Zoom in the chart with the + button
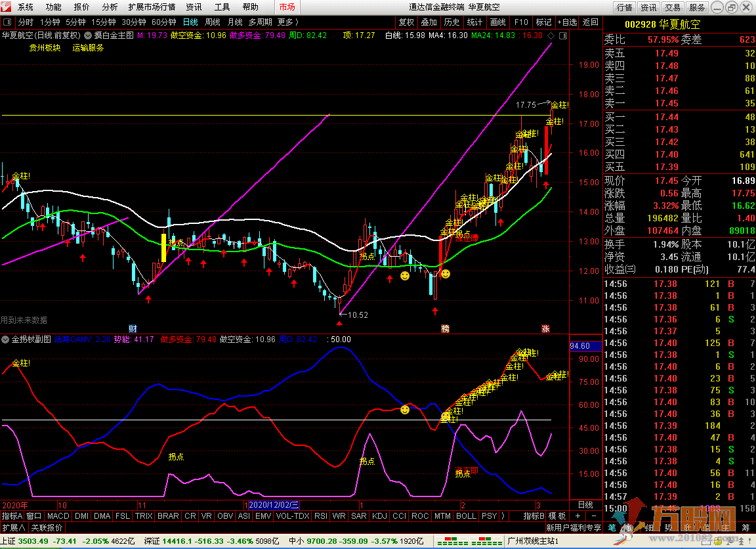The width and height of the screenshot is (756, 549). pos(577,516)
